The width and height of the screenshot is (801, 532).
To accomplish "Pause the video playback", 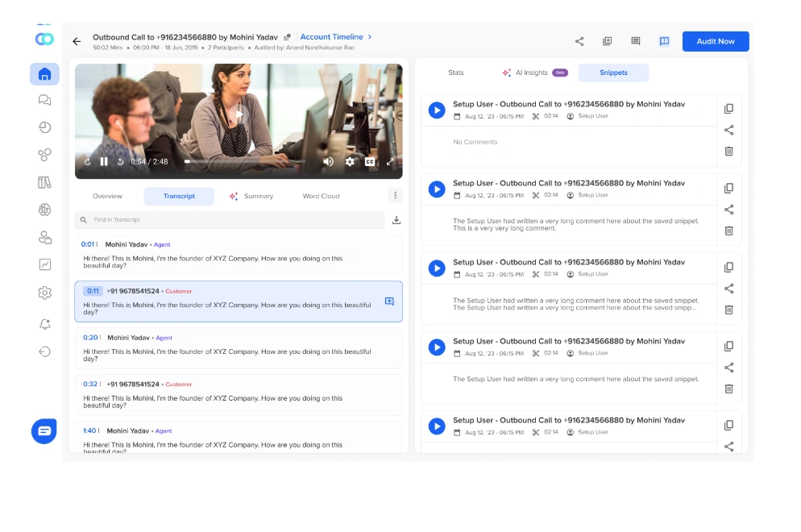I will (106, 161).
